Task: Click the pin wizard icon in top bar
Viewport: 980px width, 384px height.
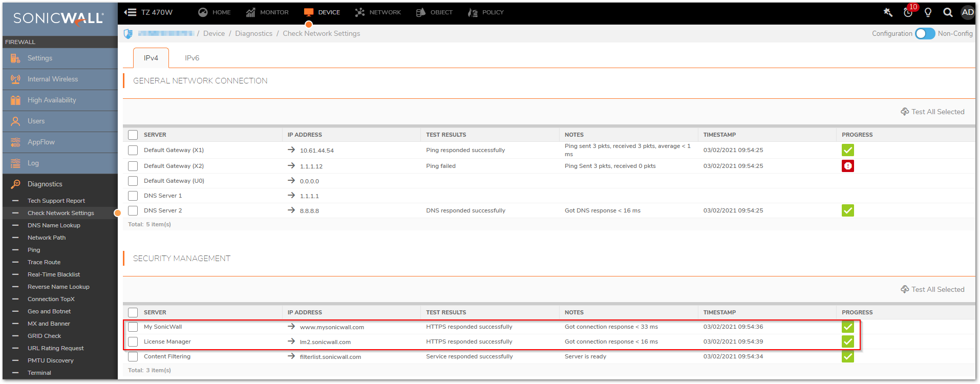Action: tap(888, 12)
